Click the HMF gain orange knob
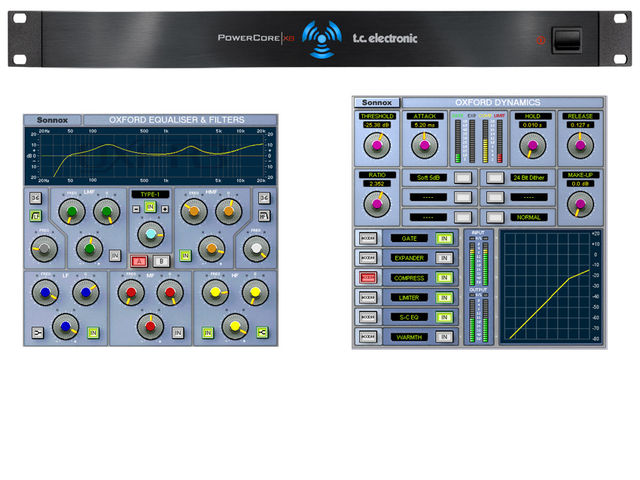The image size is (640, 480). (211, 248)
